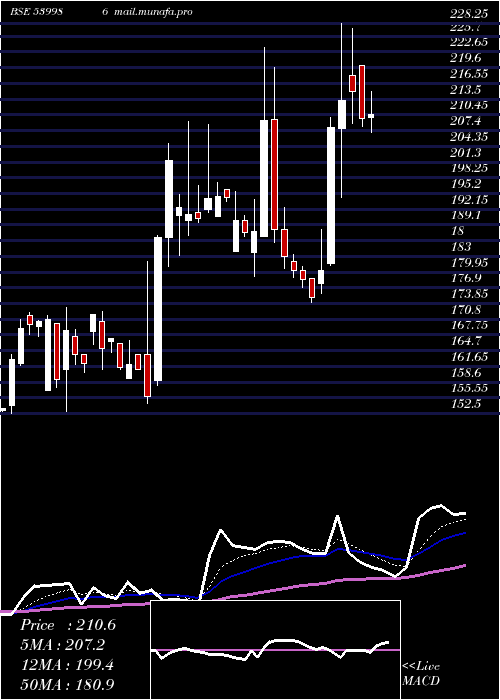Select the 228.25 price axis label

click(x=469, y=14)
